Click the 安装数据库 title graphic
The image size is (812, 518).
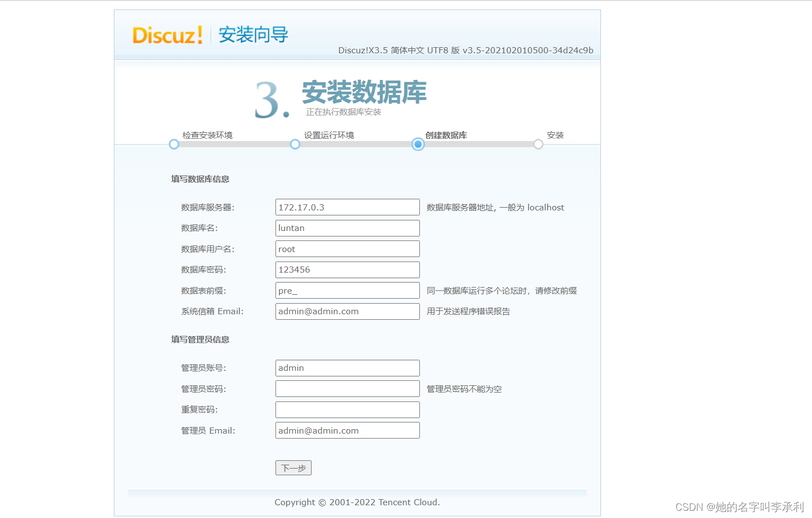[x=363, y=93]
